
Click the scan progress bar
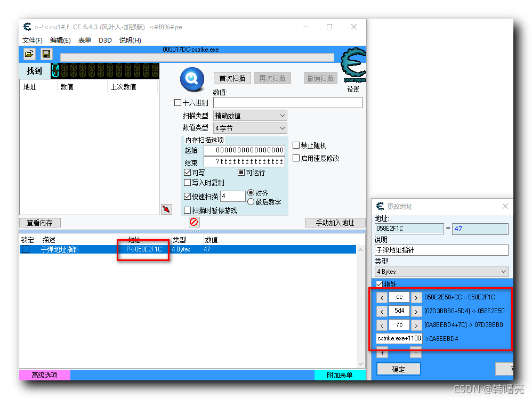(197, 58)
